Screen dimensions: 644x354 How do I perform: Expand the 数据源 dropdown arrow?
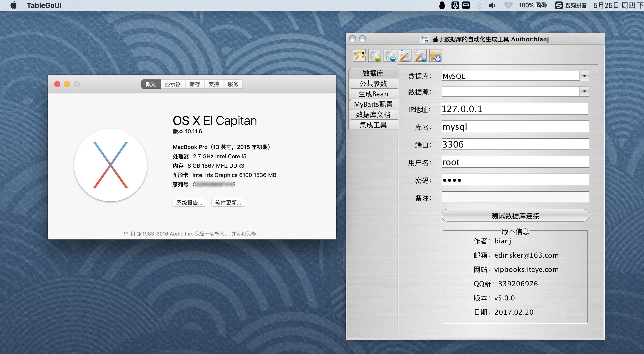pos(584,92)
